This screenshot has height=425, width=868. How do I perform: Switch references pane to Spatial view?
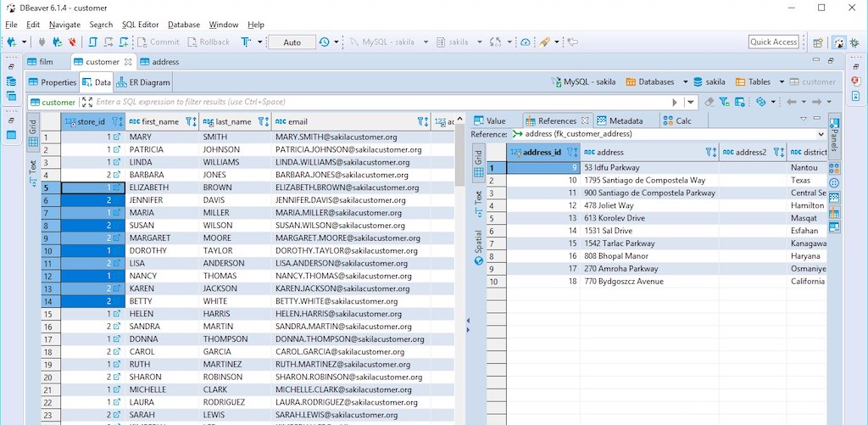point(479,244)
